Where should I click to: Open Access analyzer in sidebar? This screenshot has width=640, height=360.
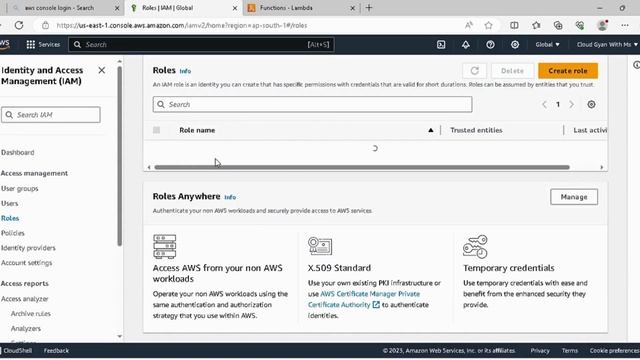(24, 299)
